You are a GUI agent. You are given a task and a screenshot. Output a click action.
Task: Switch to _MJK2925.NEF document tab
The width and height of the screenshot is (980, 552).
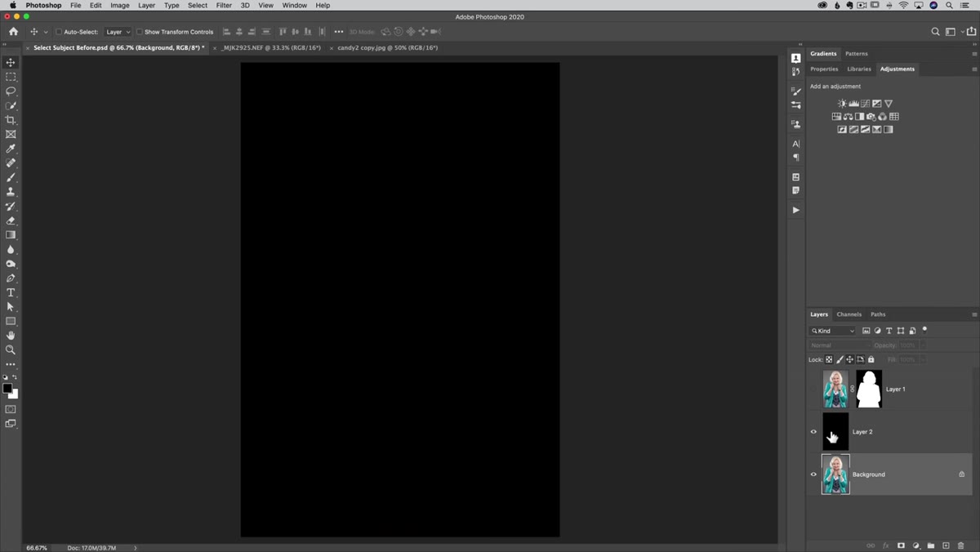pyautogui.click(x=271, y=48)
